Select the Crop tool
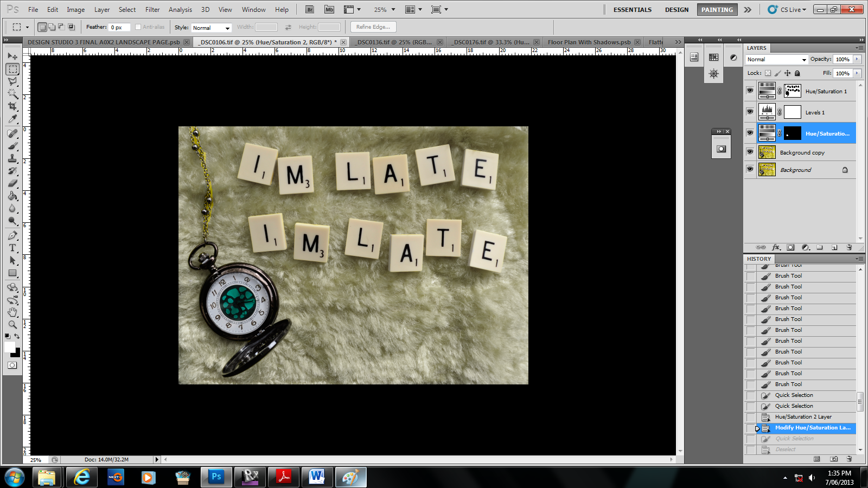This screenshot has height=488, width=868. coord(12,106)
